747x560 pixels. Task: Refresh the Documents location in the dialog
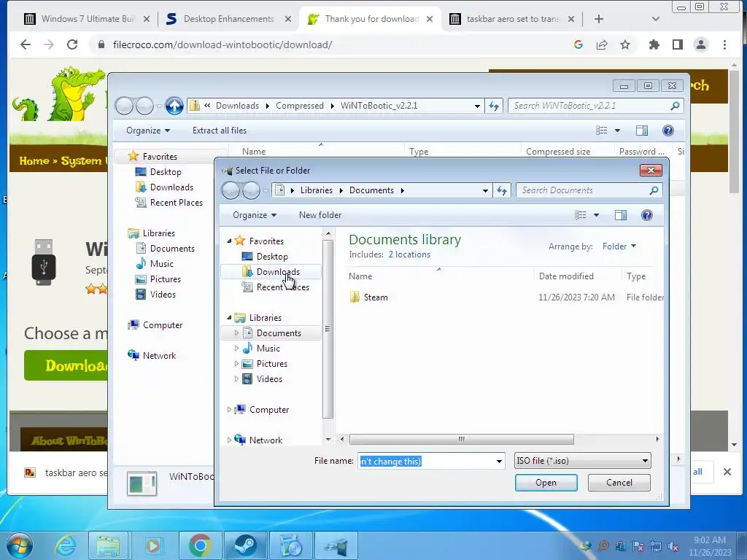[x=502, y=190]
